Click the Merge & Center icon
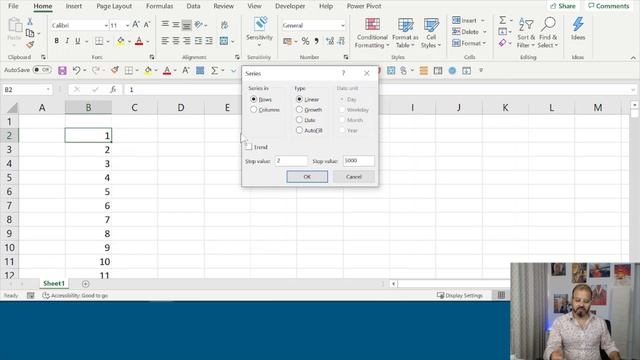The height and width of the screenshot is (360, 640). coord(224,41)
